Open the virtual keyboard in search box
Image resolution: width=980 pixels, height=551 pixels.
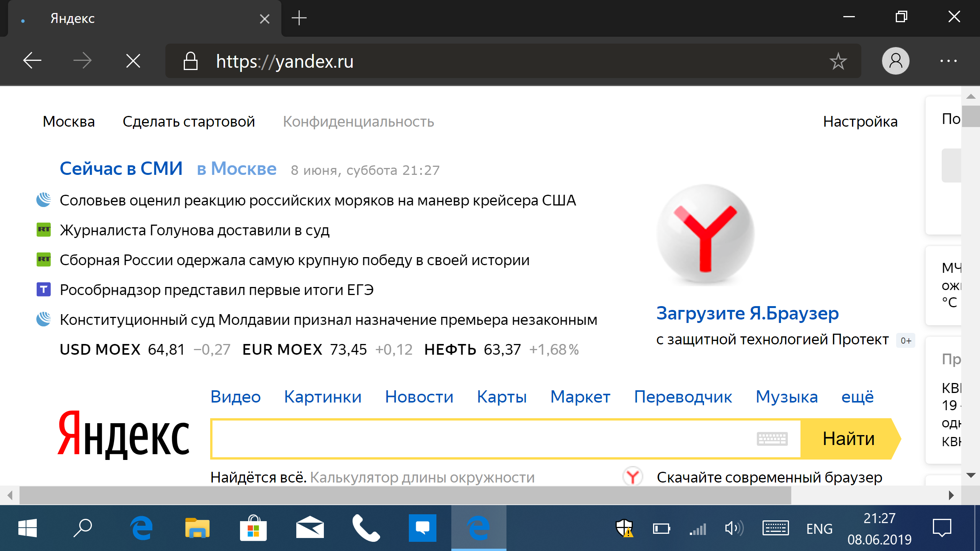pos(772,439)
